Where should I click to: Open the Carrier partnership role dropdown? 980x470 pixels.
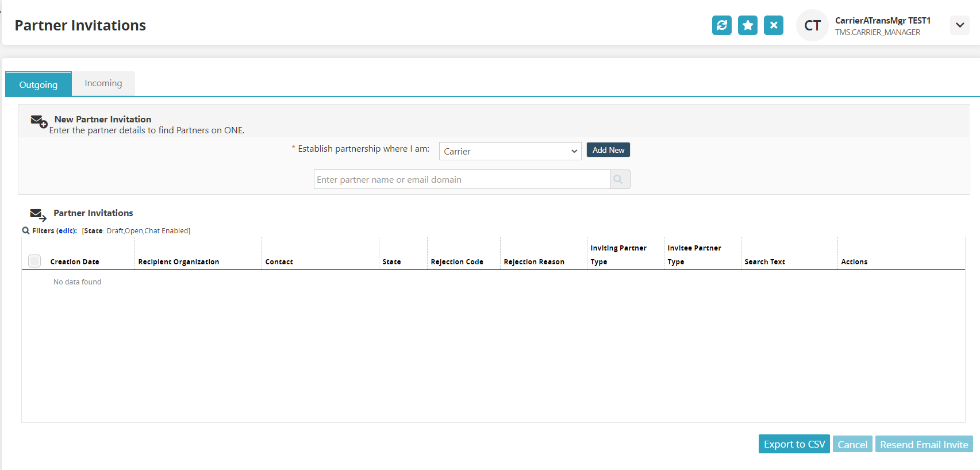(510, 151)
